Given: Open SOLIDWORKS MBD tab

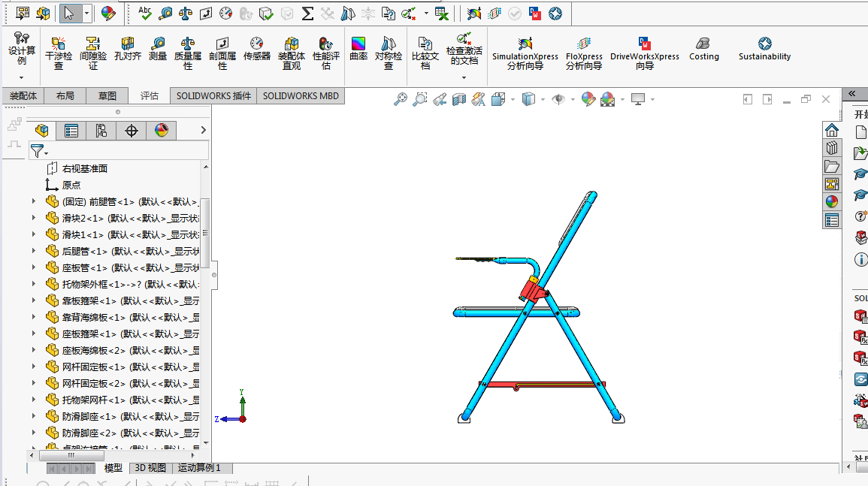Looking at the screenshot, I should [x=301, y=95].
